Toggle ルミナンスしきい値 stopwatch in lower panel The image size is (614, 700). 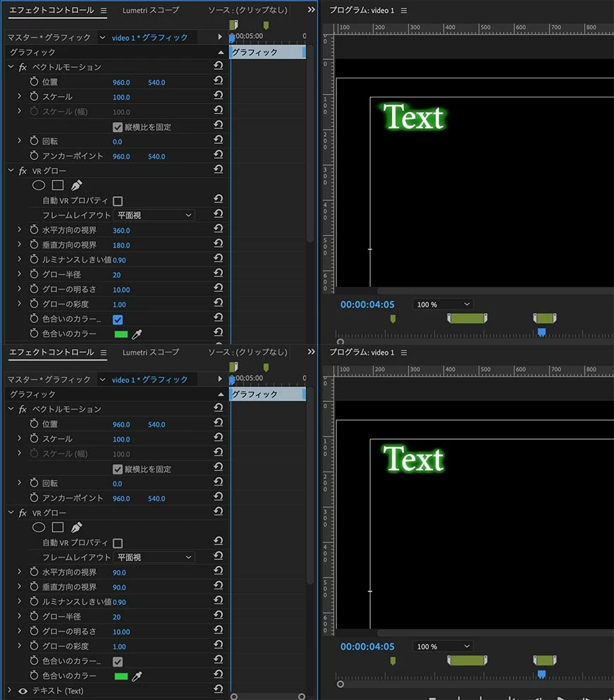(34, 601)
